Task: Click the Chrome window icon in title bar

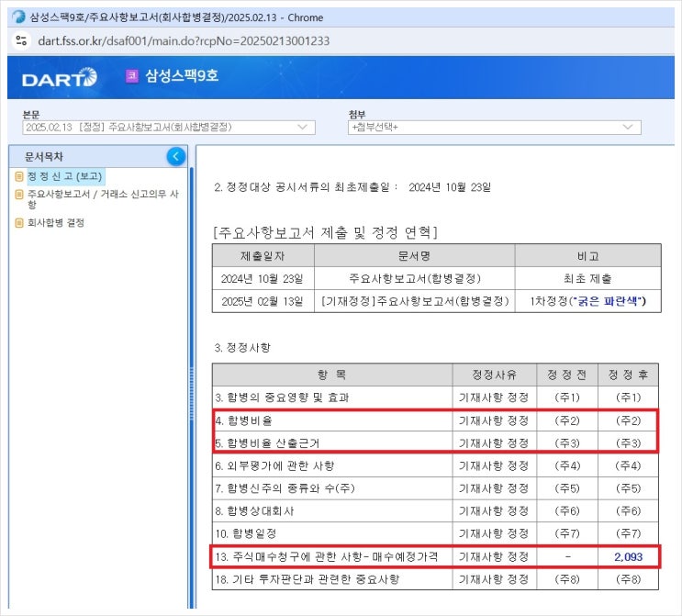Action: pyautogui.click(x=18, y=17)
